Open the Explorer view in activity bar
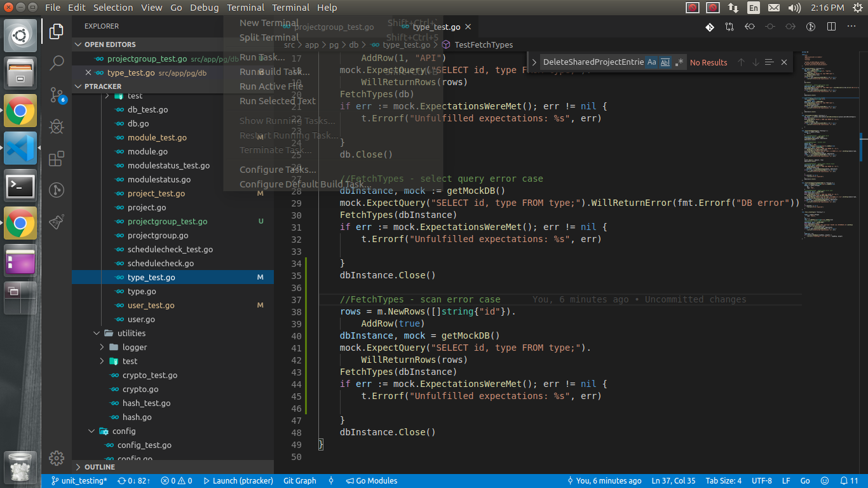The width and height of the screenshot is (868, 488). click(x=57, y=30)
